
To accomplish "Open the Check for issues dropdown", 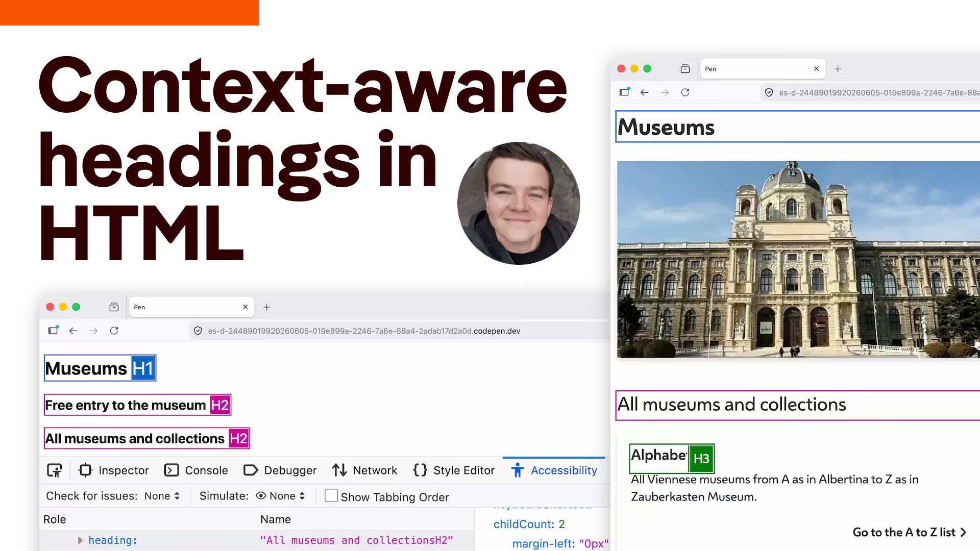I will tap(162, 496).
